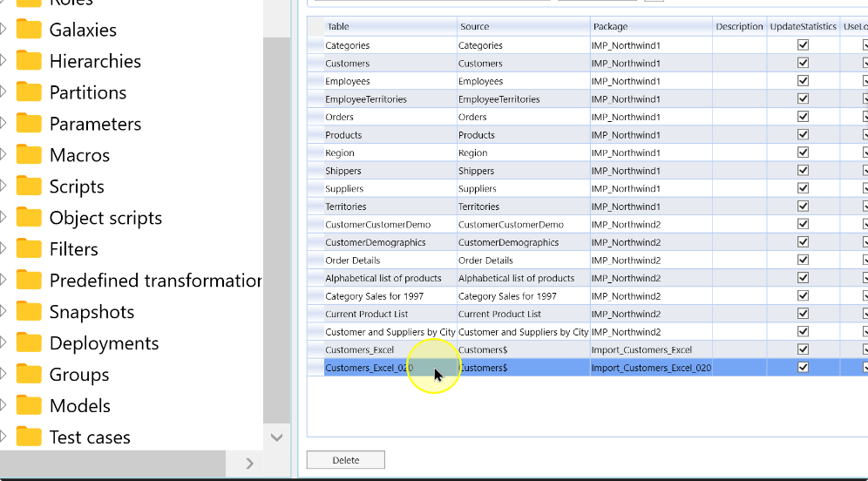Toggle UpdateStatistics for Employees row
The height and width of the screenshot is (481, 868).
click(803, 81)
